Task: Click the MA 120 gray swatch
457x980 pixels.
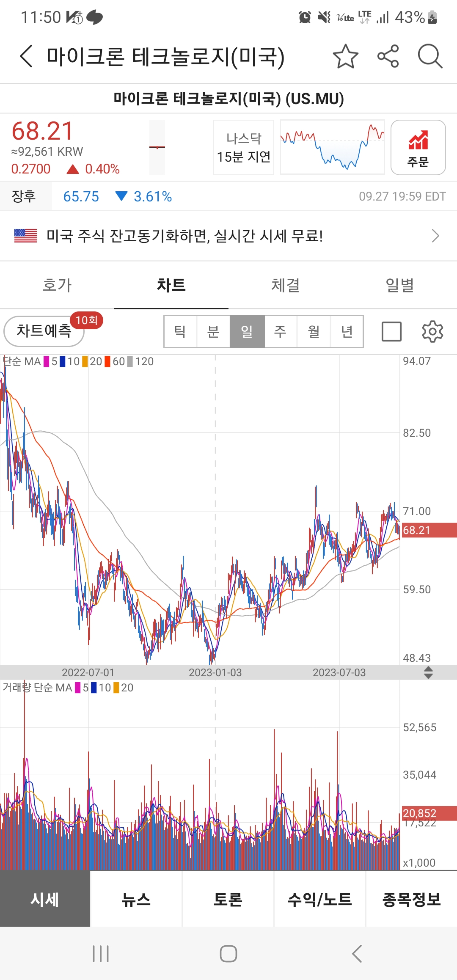Action: tap(130, 361)
